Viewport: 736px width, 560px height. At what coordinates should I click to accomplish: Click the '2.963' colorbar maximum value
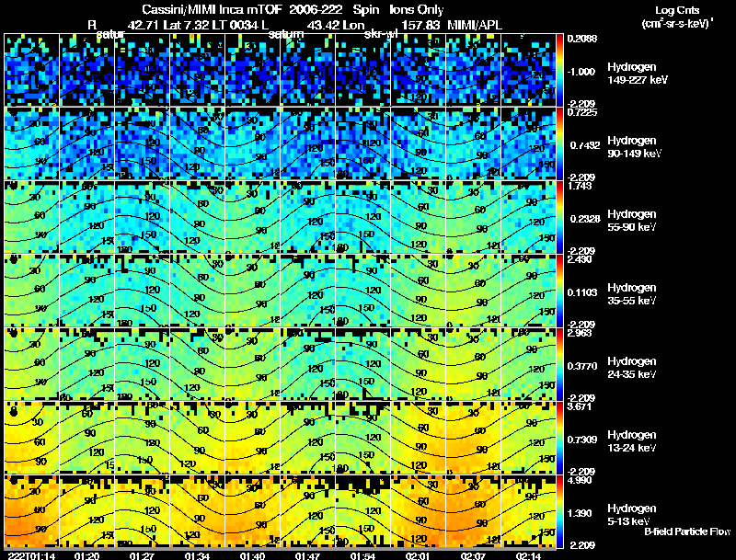point(580,334)
